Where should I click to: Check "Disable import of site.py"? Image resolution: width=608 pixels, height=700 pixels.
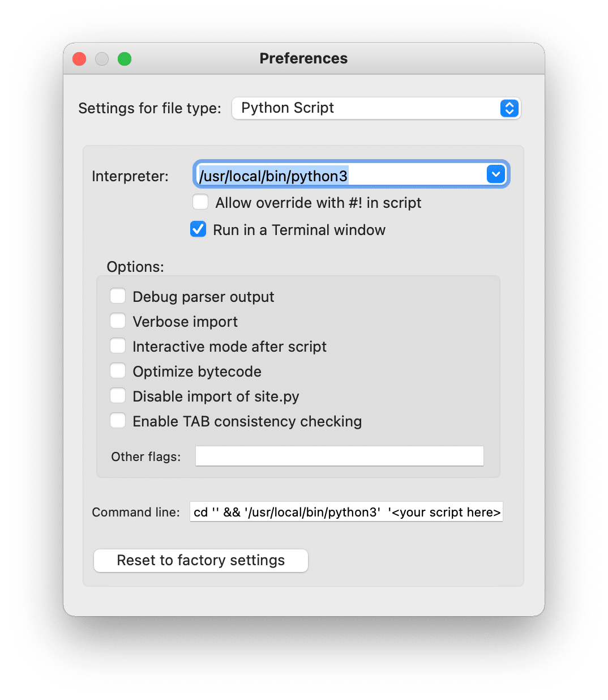118,395
